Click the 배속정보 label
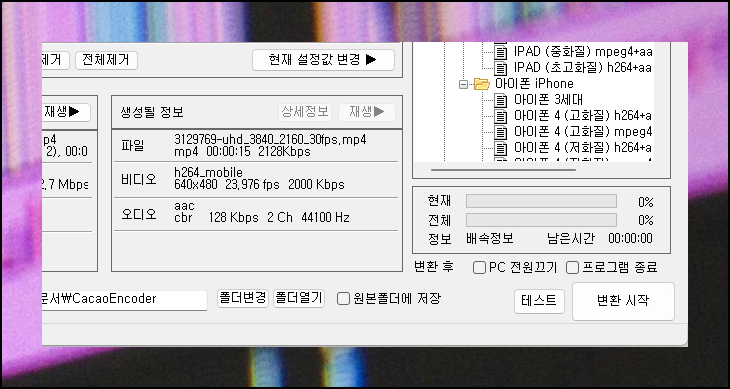Screen dimensions: 730x389 pos(490,239)
